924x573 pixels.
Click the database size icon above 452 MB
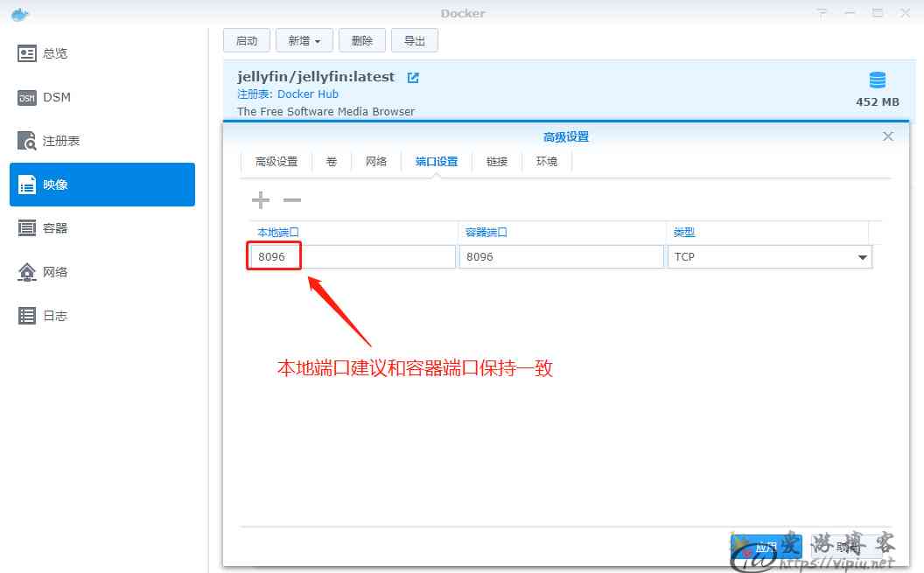pyautogui.click(x=878, y=80)
